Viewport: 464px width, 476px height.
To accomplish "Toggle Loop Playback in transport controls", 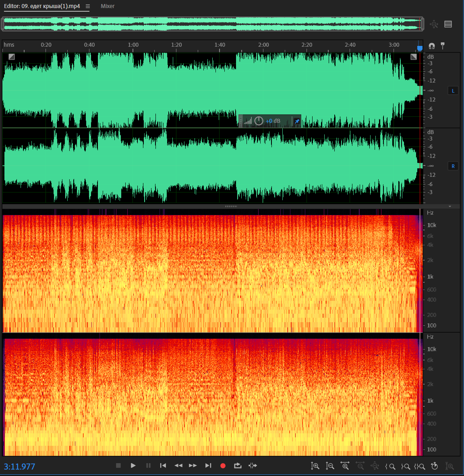I will (238, 466).
